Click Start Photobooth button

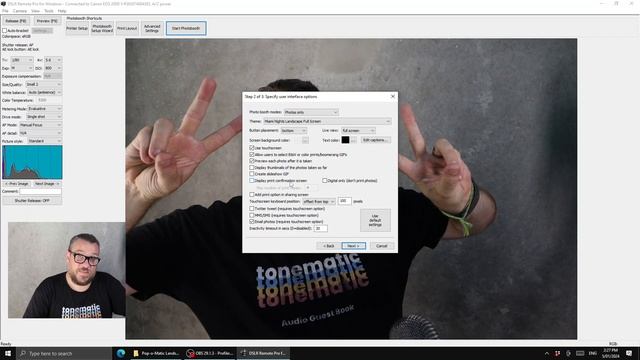point(186,28)
